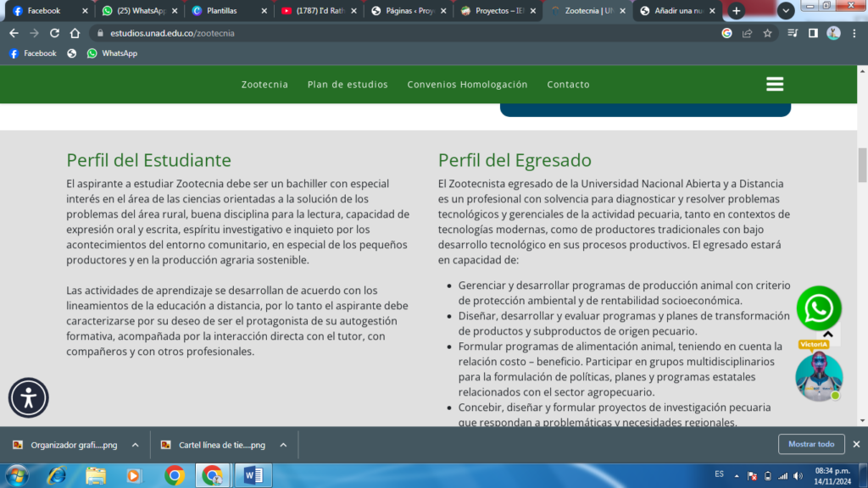Reload the page

[54, 33]
